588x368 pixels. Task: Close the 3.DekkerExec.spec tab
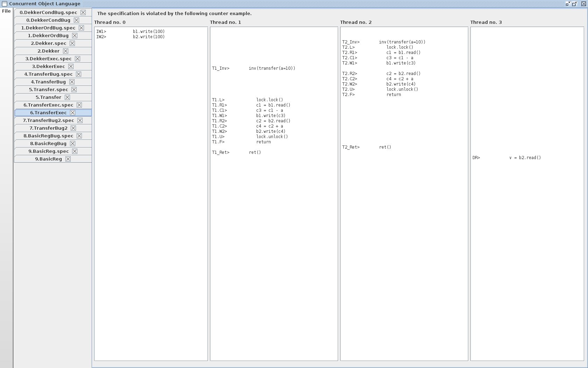click(x=77, y=59)
